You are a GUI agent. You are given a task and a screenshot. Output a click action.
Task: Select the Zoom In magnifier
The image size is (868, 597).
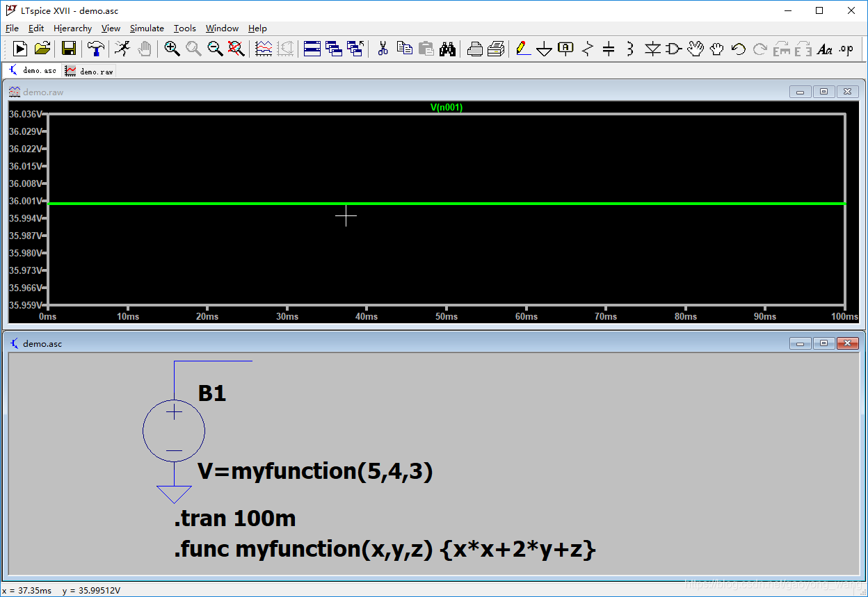click(172, 49)
